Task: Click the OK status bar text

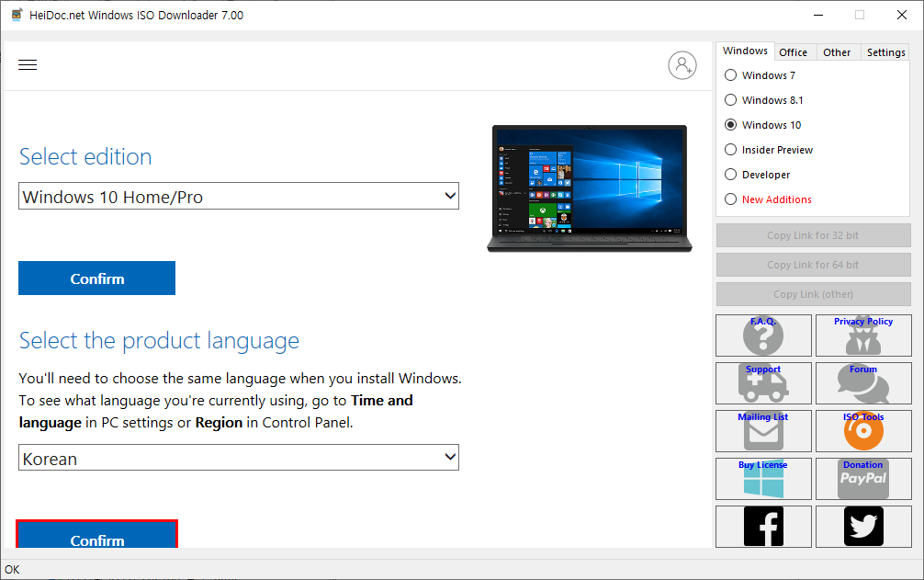Action: (x=12, y=569)
